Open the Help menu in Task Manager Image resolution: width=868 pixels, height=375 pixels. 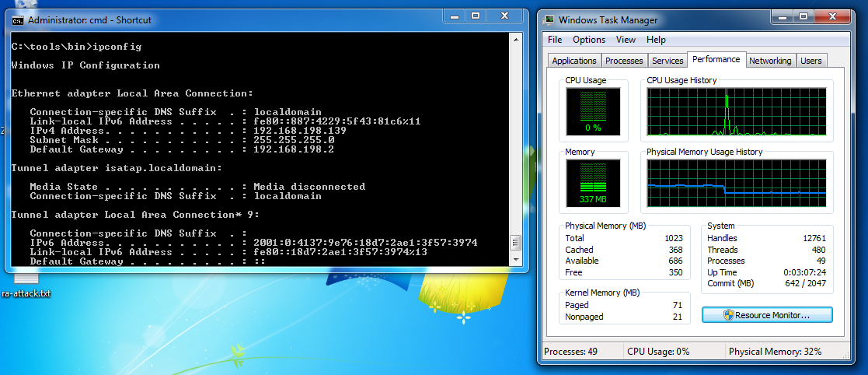(656, 40)
